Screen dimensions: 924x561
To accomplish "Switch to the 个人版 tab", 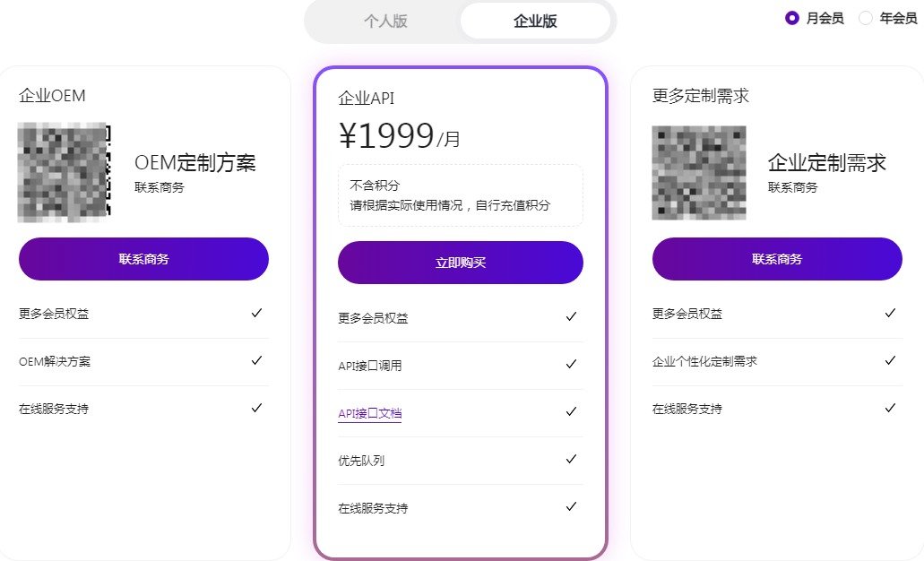I will (x=385, y=22).
